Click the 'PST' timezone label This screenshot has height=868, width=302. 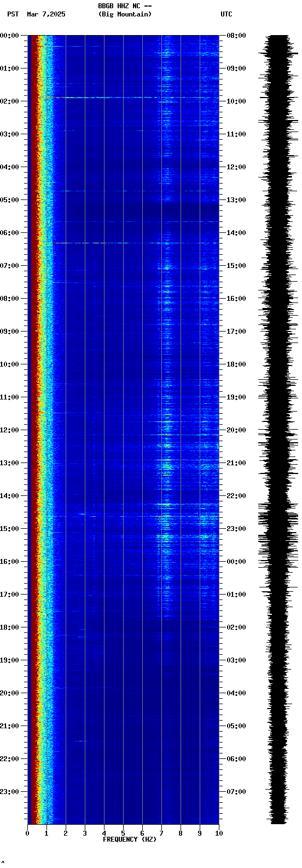click(13, 14)
